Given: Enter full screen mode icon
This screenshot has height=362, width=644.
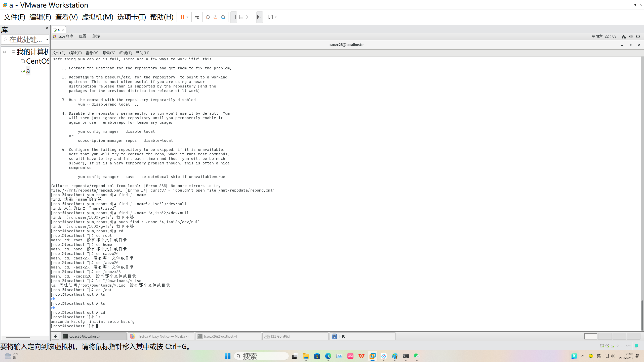Looking at the screenshot, I should click(249, 17).
